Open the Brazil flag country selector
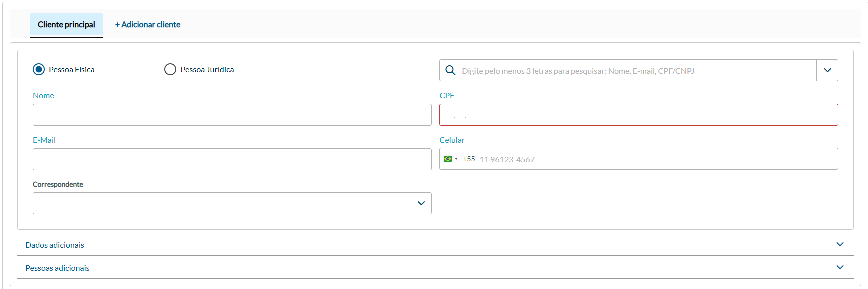 [x=450, y=159]
